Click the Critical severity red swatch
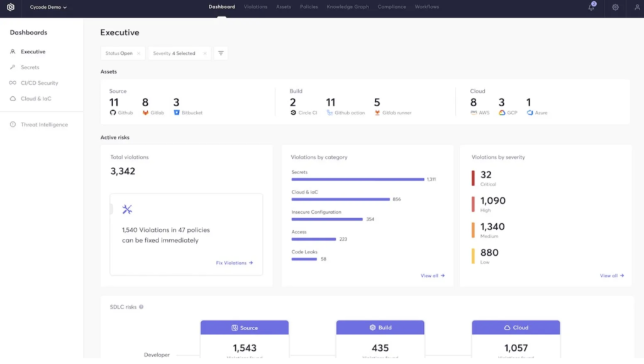 pyautogui.click(x=473, y=178)
